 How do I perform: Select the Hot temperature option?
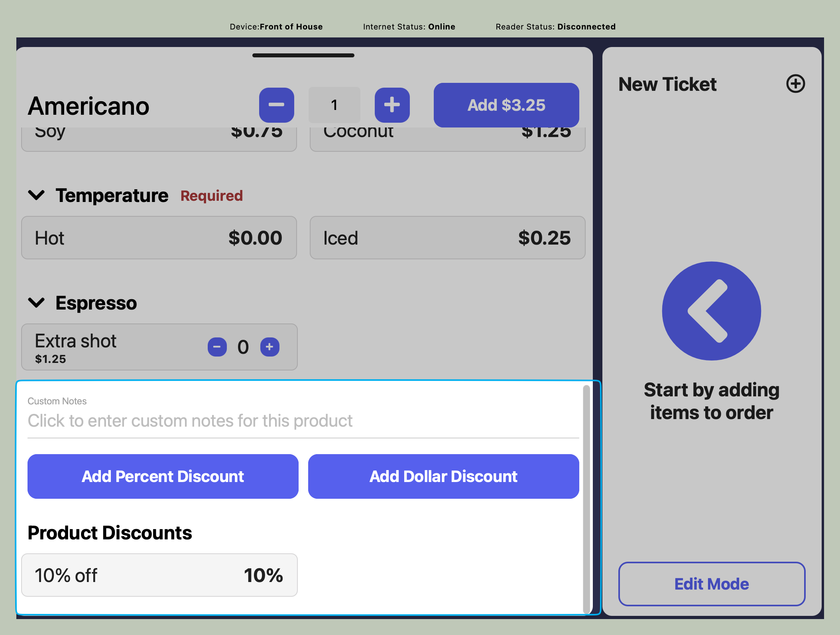pos(159,238)
